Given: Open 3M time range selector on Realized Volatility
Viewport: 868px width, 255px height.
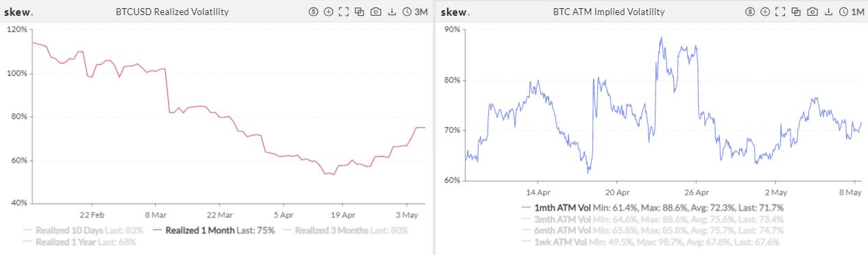Looking at the screenshot, I should click(415, 12).
